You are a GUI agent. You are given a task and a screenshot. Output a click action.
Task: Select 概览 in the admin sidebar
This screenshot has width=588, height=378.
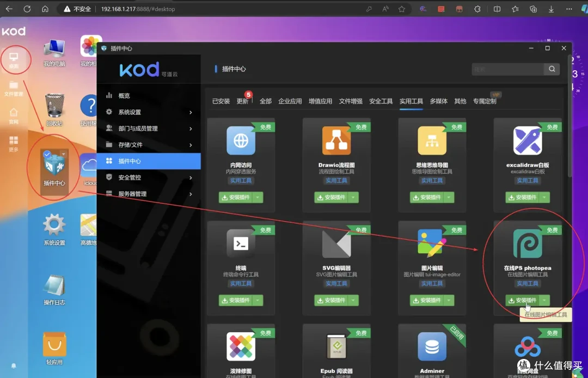tap(149, 96)
